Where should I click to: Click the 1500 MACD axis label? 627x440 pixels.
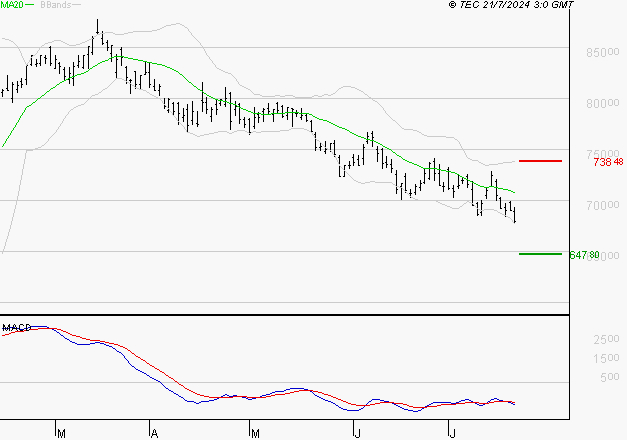coord(606,358)
